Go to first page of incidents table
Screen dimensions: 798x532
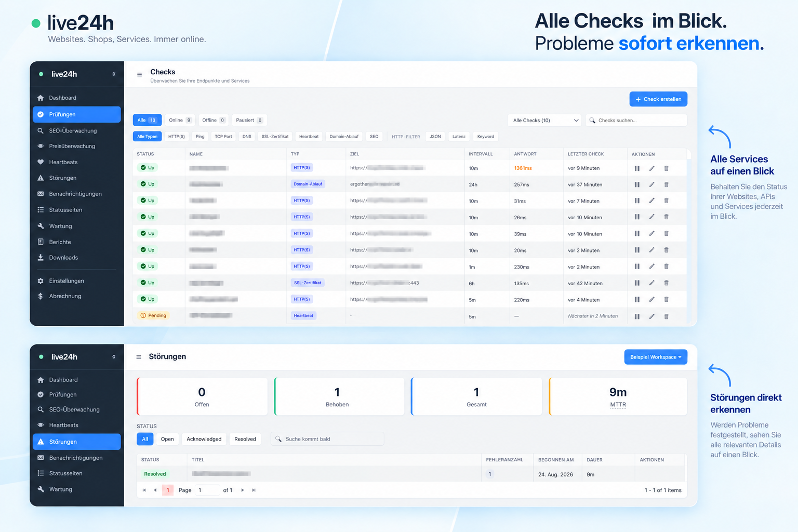pos(144,490)
